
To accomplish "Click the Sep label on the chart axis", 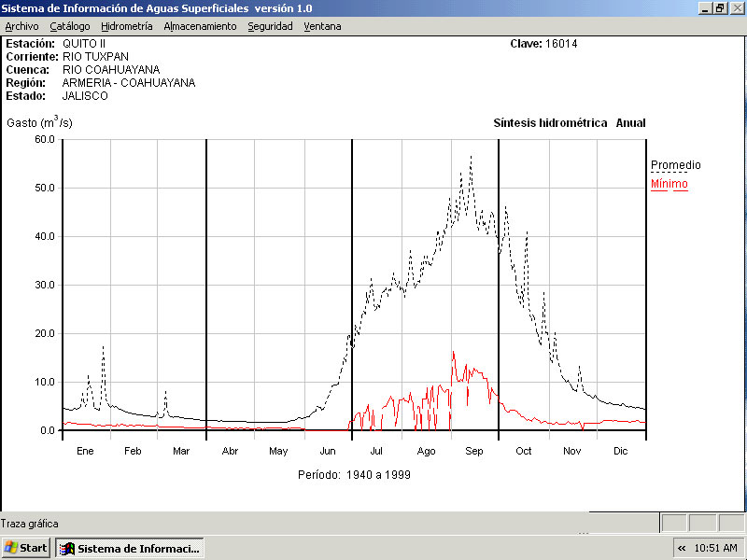I will 474,451.
